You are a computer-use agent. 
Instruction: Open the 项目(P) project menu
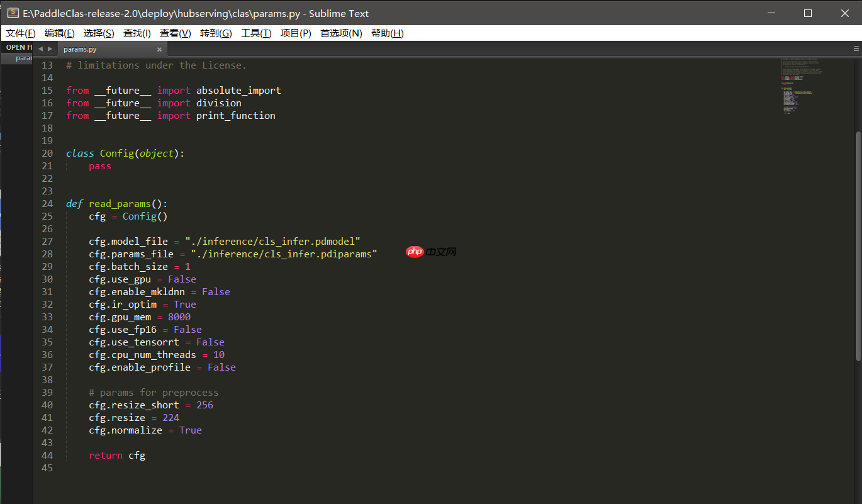coord(296,33)
